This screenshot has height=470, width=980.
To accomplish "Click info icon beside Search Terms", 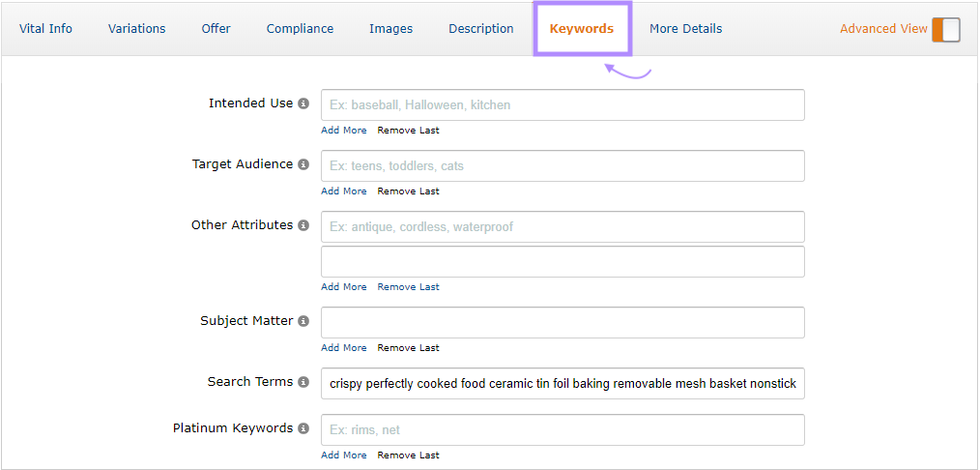I will pos(303,382).
